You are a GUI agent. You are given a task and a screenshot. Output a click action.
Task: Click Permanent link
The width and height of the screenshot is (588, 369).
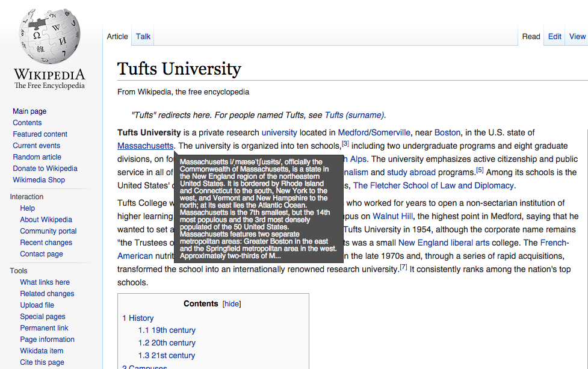45,327
